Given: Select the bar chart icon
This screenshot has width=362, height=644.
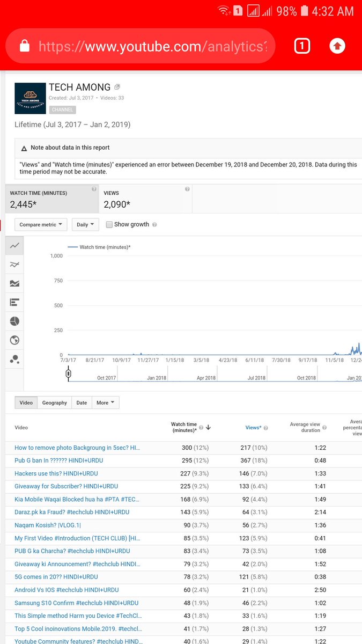Looking at the screenshot, I should pos(14,303).
